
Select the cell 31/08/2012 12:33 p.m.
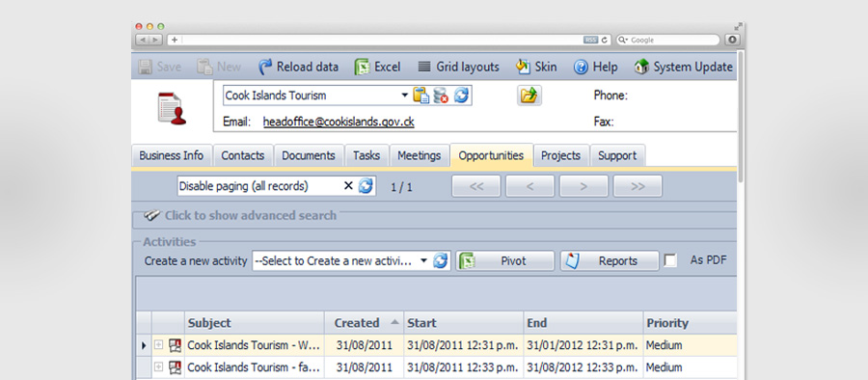pos(583,366)
